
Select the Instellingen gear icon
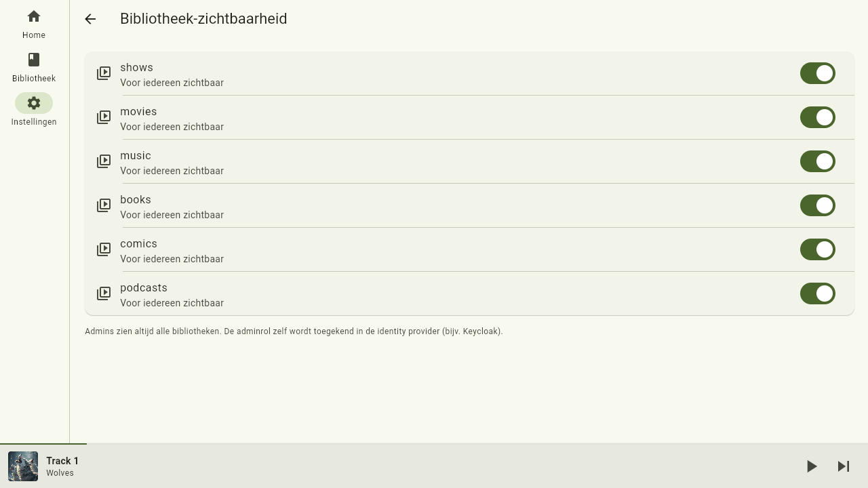click(34, 103)
